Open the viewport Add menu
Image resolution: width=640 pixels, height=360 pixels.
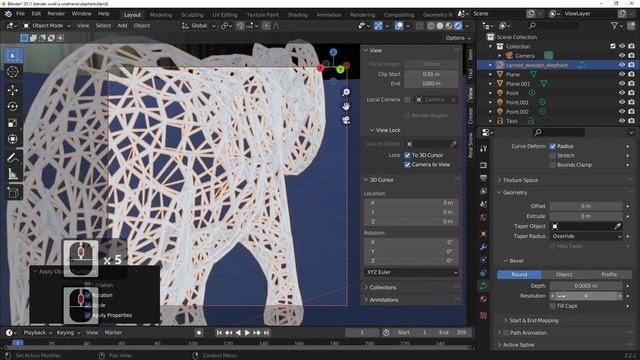(x=122, y=25)
